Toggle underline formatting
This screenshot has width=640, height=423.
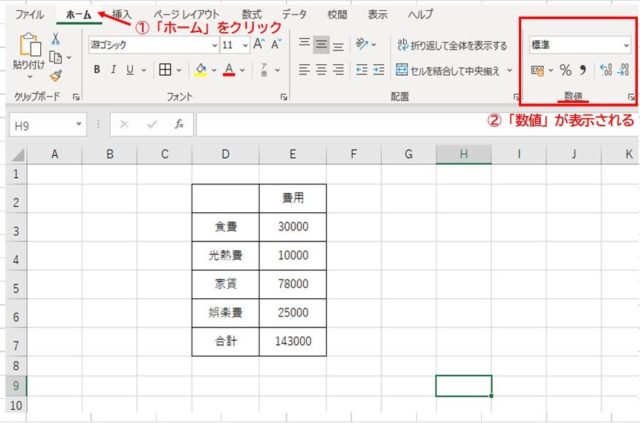[x=130, y=70]
